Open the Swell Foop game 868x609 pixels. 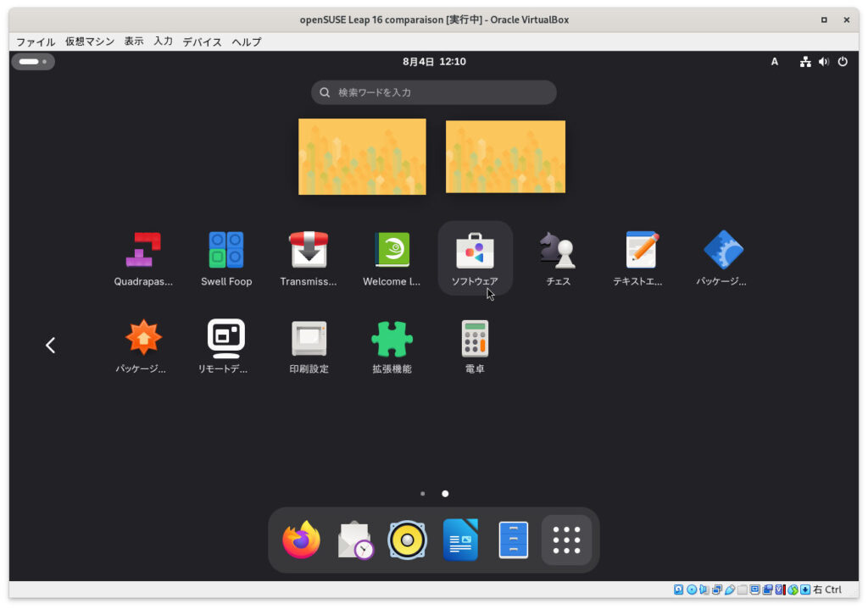pos(226,259)
